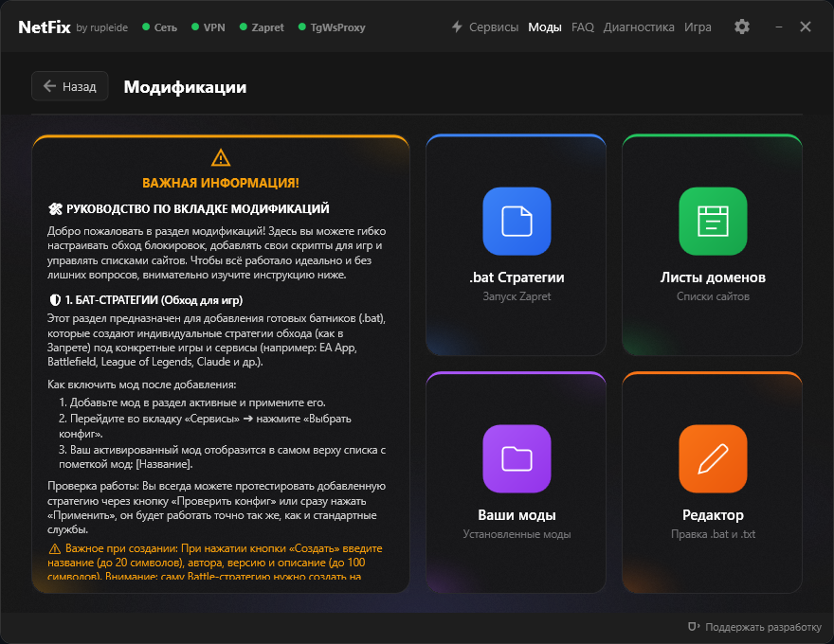Click the Модификации page heading
The width and height of the screenshot is (834, 644).
(185, 86)
